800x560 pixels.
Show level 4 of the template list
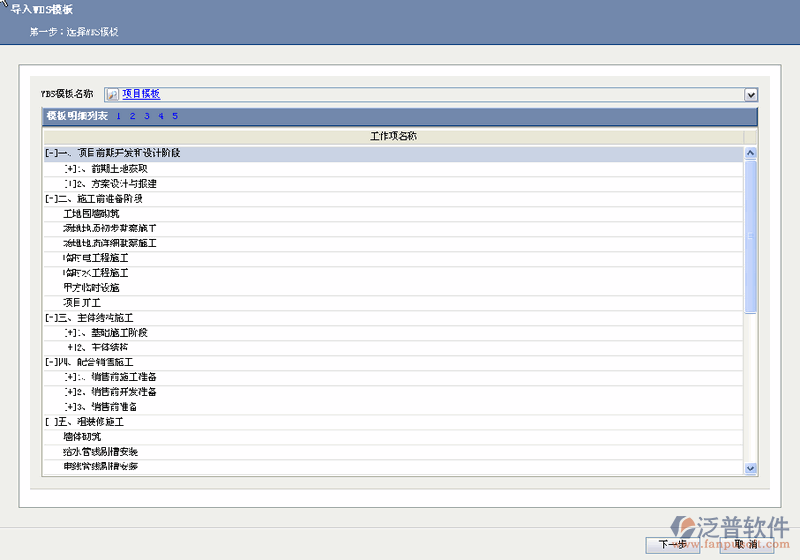160,116
